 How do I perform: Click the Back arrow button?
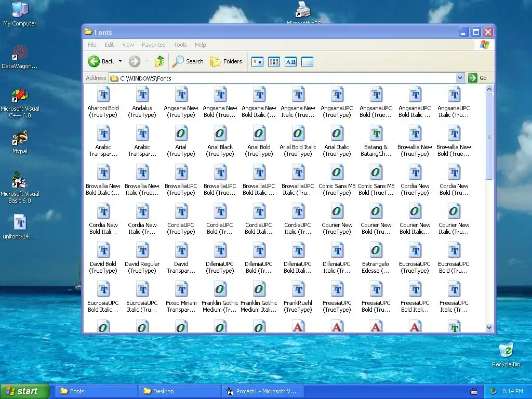pos(101,61)
